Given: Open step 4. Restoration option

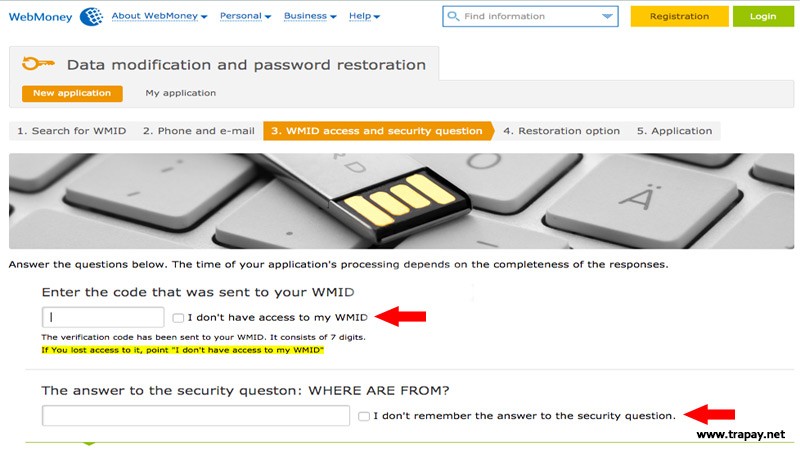Looking at the screenshot, I should (561, 131).
